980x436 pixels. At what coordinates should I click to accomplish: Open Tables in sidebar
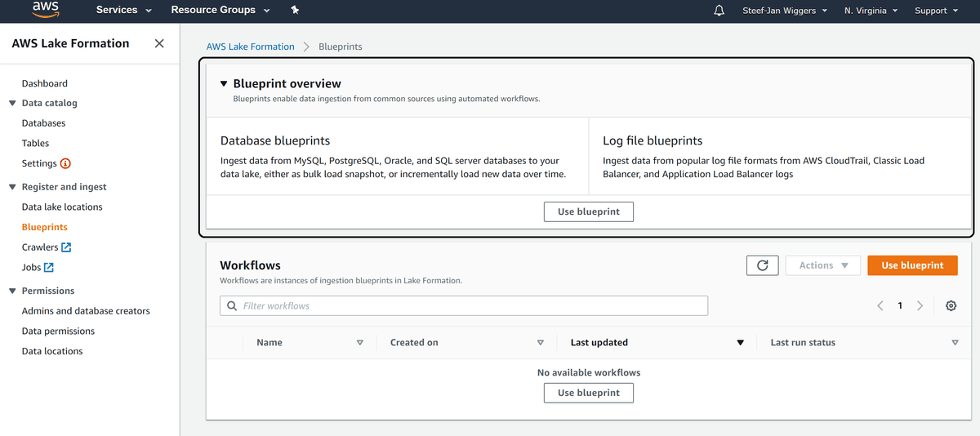[x=35, y=143]
